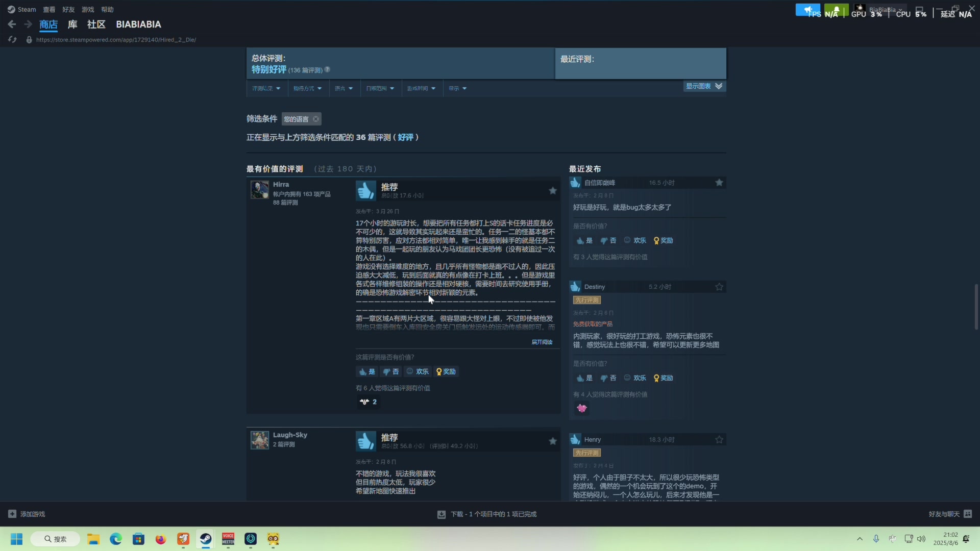Click the award badge with count 2 under Hirra's review
The height and width of the screenshot is (551, 980).
point(368,402)
